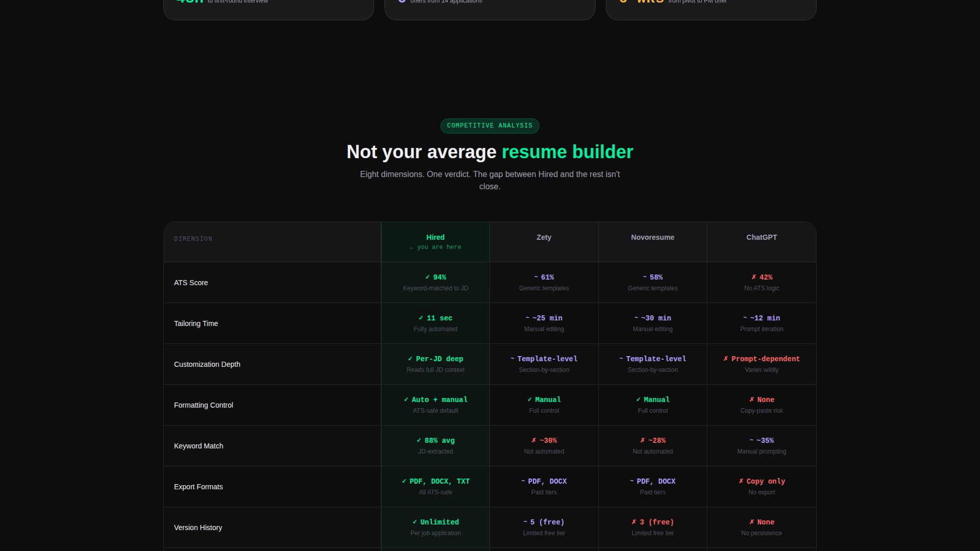980x551 pixels.
Task: Click the 42% ChatGPT ATS score
Action: pyautogui.click(x=762, y=277)
